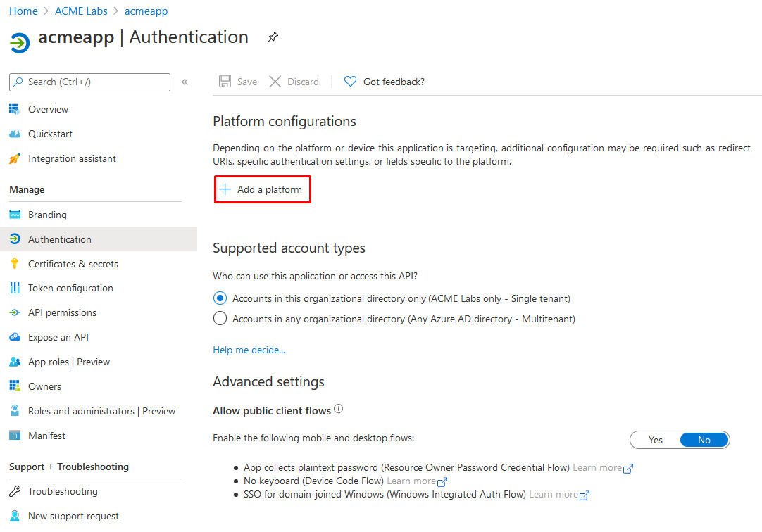The image size is (762, 532).
Task: Select multitenant accounts radio button
Action: click(x=220, y=319)
